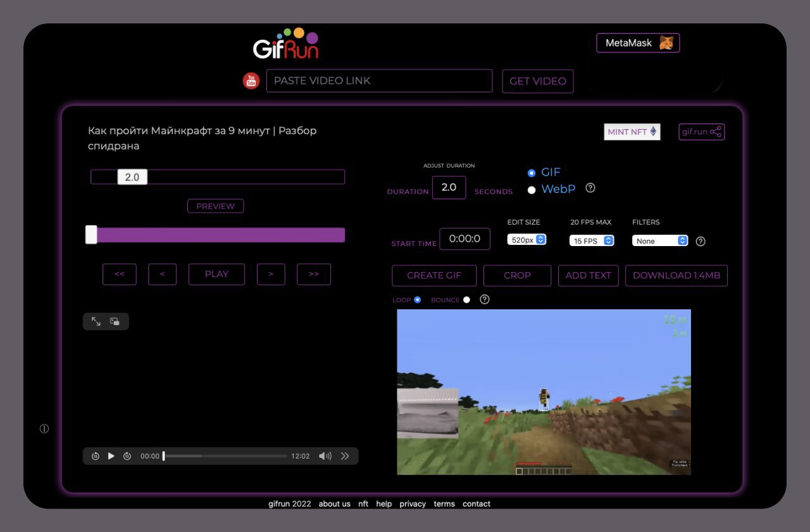Image resolution: width=810 pixels, height=532 pixels.
Task: Click the 12:02 total time label
Action: click(x=301, y=456)
